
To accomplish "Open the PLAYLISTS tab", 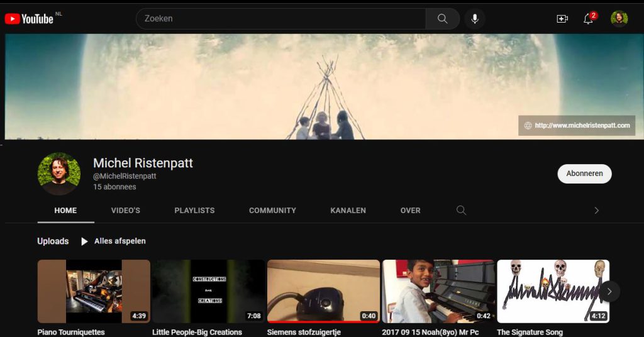I will [194, 211].
